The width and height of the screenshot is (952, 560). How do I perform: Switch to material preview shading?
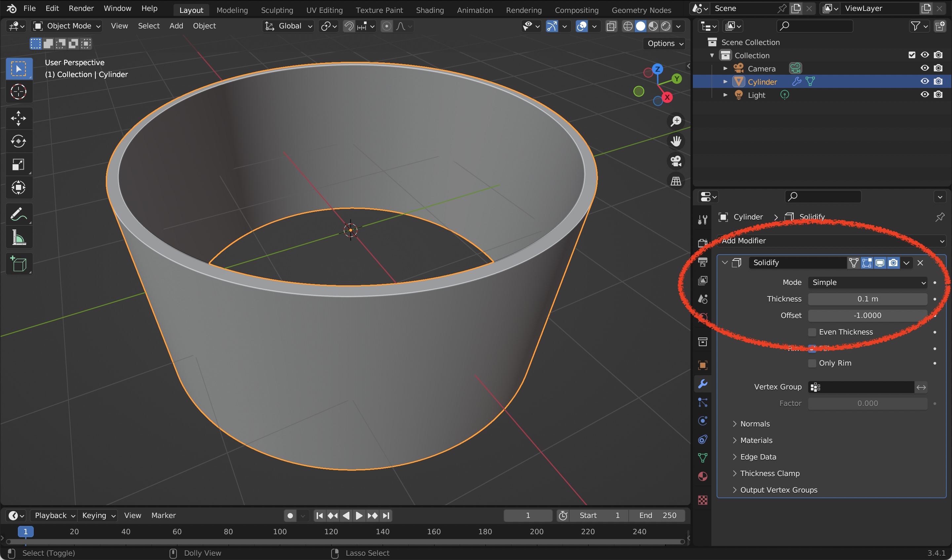pyautogui.click(x=653, y=26)
